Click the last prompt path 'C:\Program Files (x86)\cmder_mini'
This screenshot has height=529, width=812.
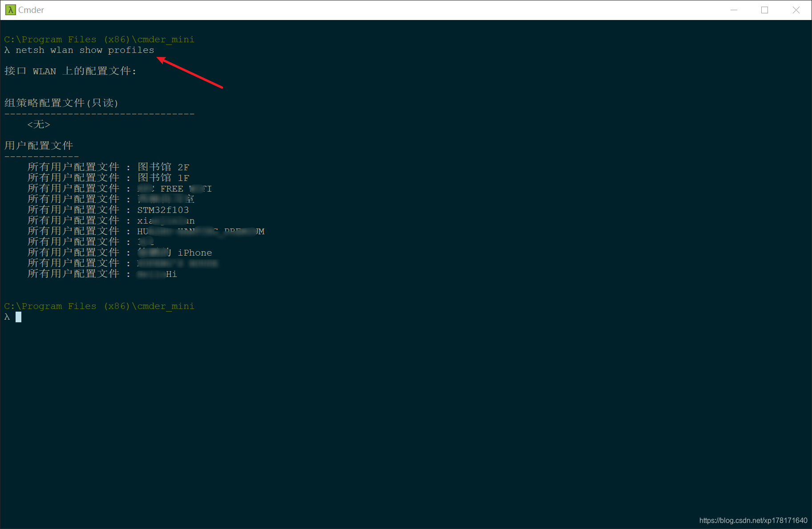click(x=99, y=306)
